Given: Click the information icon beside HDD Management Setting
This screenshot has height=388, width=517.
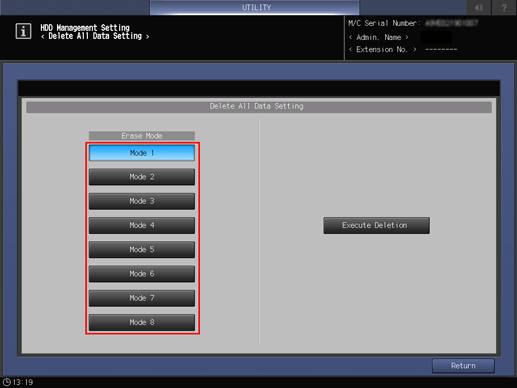Looking at the screenshot, I should coord(23,31).
